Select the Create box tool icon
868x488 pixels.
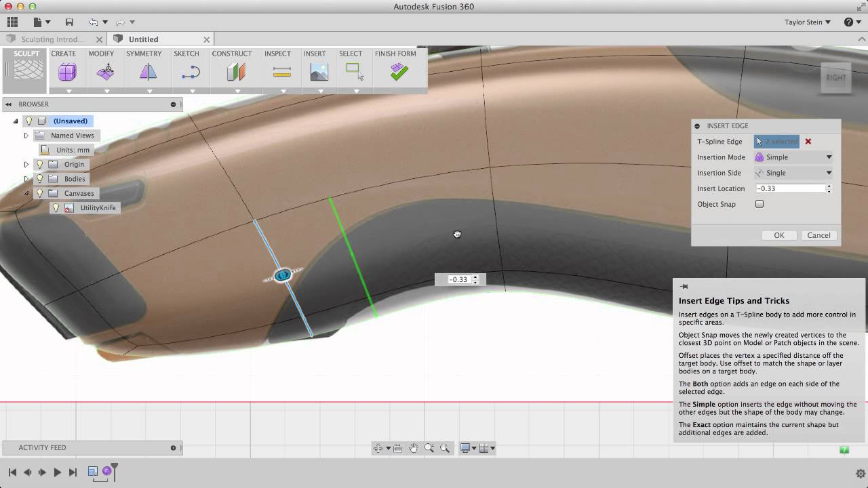pos(67,71)
